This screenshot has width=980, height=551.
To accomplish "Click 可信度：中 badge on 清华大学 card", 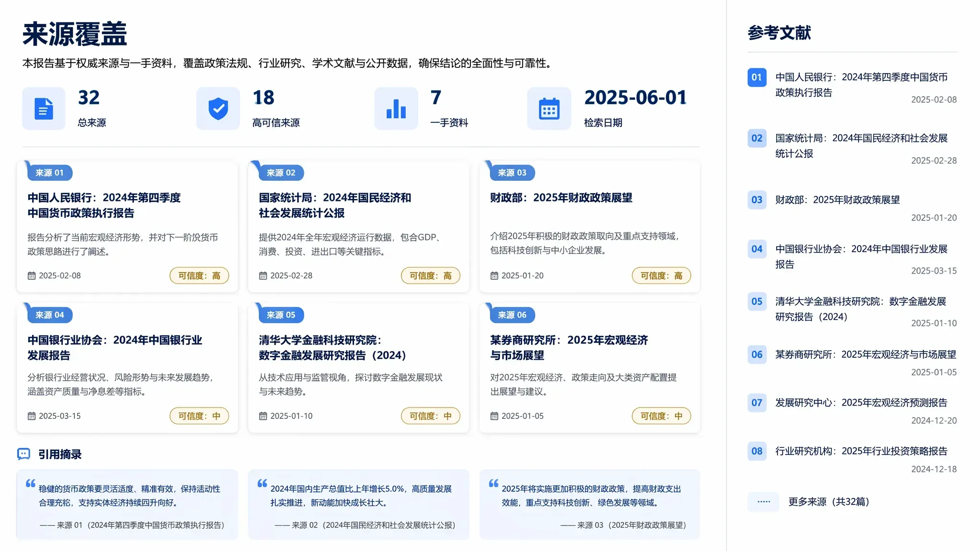I will pyautogui.click(x=431, y=416).
